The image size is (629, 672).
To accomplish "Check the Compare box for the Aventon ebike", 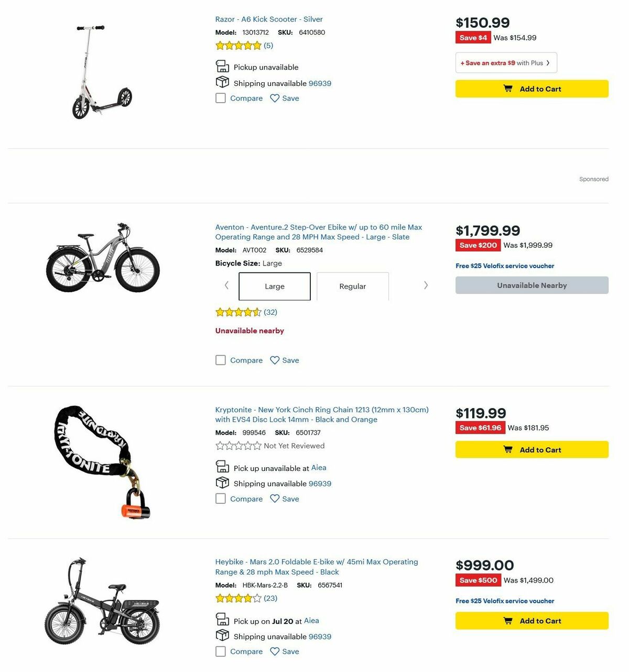I will [x=221, y=360].
